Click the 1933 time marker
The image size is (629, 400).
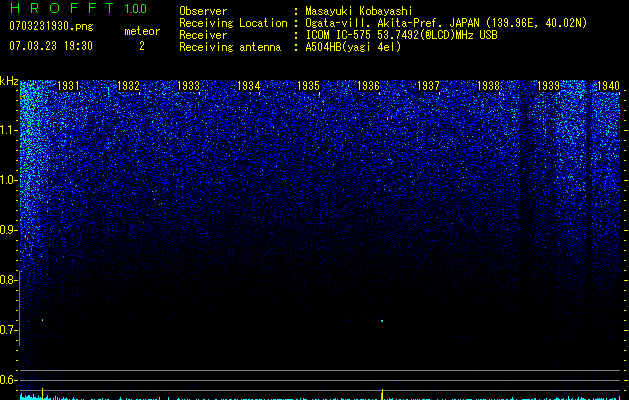pos(188,86)
